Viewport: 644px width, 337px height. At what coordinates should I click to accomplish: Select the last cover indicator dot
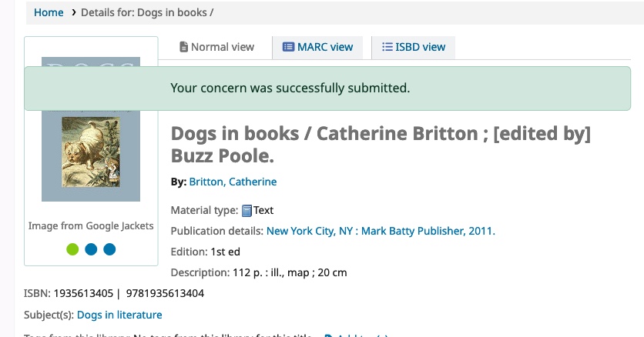[x=109, y=249]
